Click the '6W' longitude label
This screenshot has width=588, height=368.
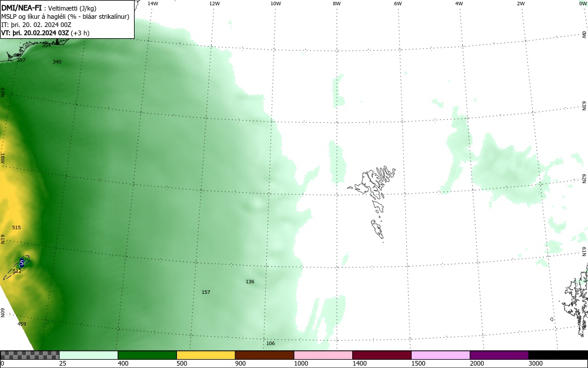(398, 4)
